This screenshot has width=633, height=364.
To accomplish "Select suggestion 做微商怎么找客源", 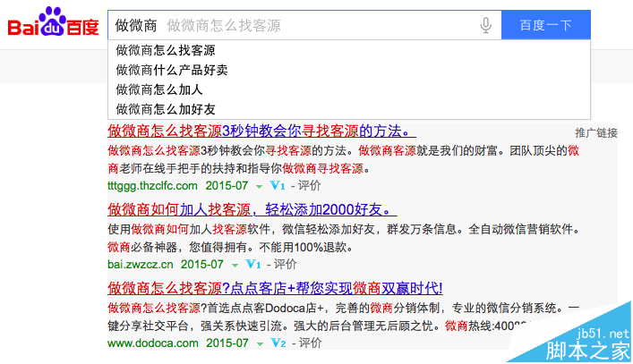I will 166,51.
